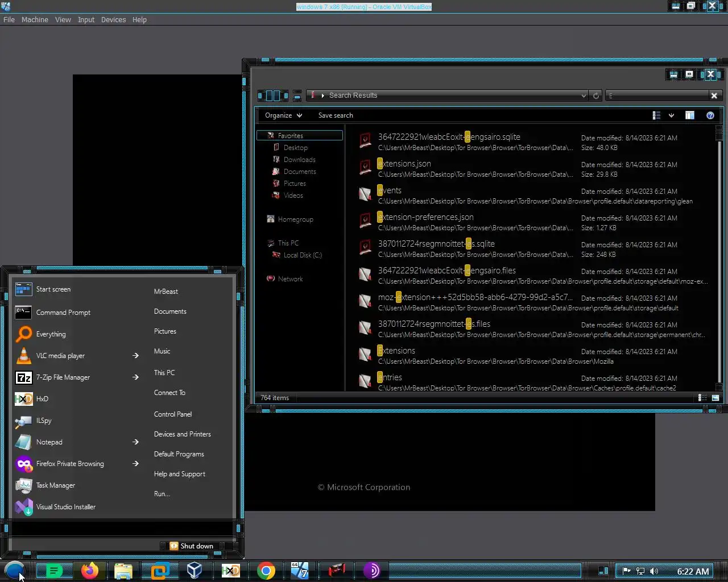728x582 pixels.
Task: Click the VirtualBox cube taskbar icon
Action: (x=195, y=571)
